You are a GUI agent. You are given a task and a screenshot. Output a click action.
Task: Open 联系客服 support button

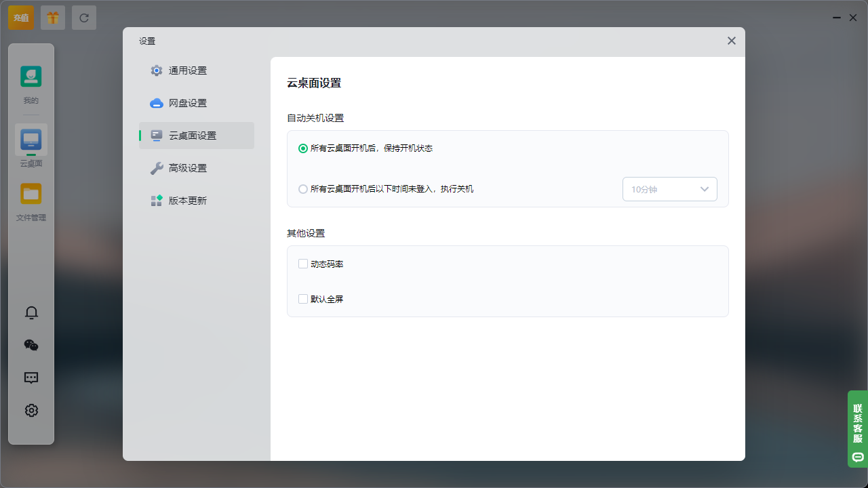point(858,428)
